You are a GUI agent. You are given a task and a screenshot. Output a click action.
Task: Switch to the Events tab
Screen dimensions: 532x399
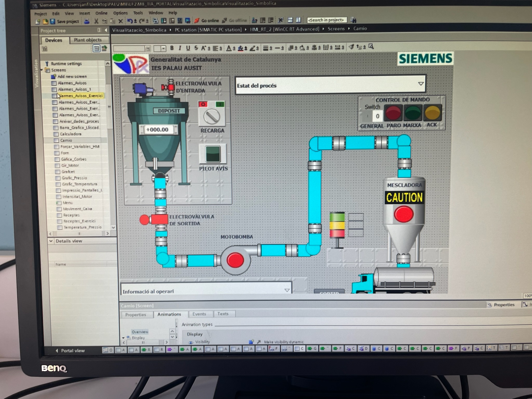[x=199, y=314]
